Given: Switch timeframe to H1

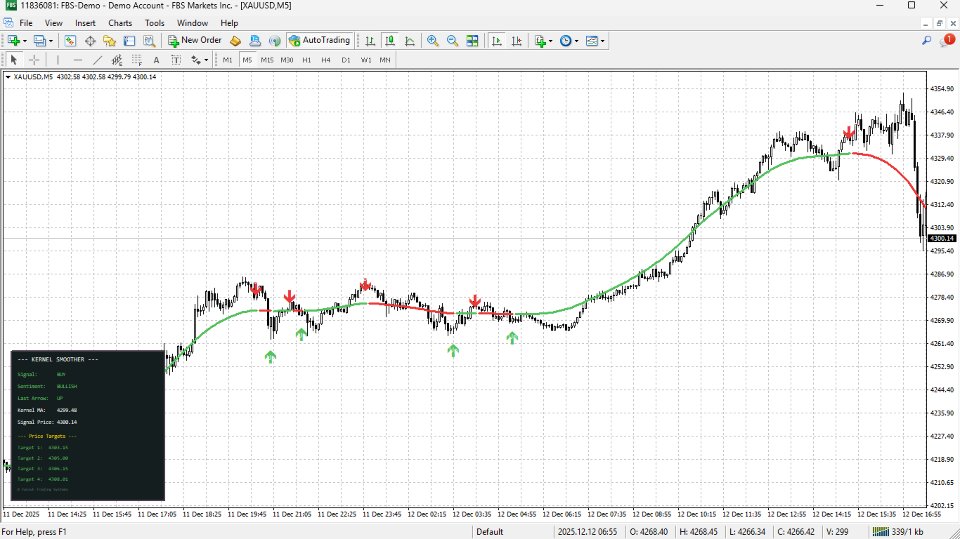Looking at the screenshot, I should coord(307,59).
